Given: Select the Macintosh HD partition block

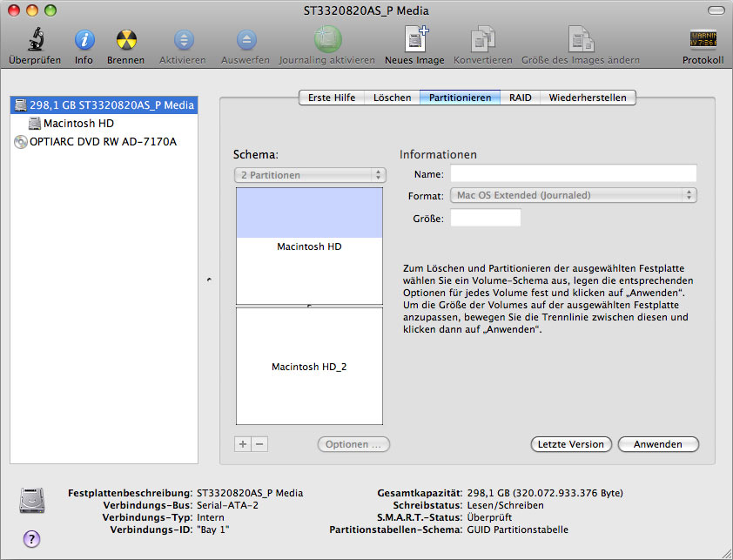Looking at the screenshot, I should (x=309, y=246).
